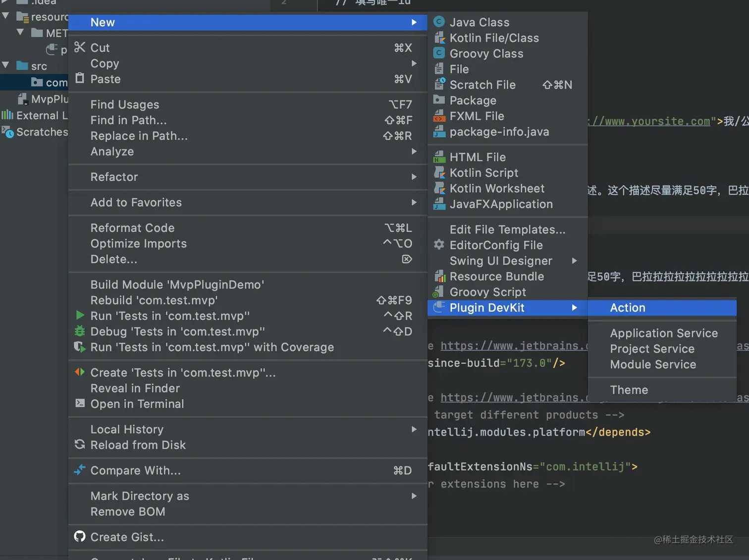
Task: Click the Run with Coverage shield icon
Action: [x=80, y=347]
